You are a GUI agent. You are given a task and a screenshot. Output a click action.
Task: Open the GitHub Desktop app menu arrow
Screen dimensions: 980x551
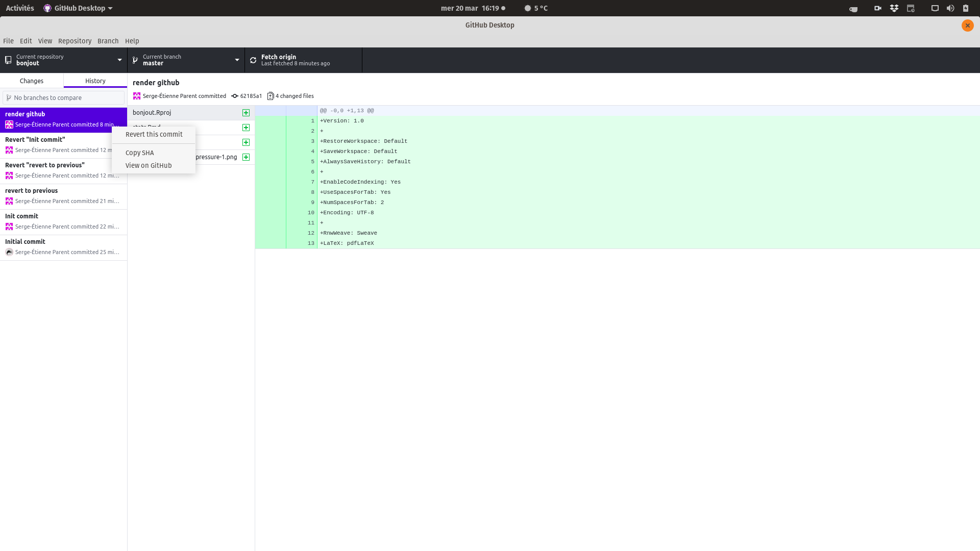110,8
